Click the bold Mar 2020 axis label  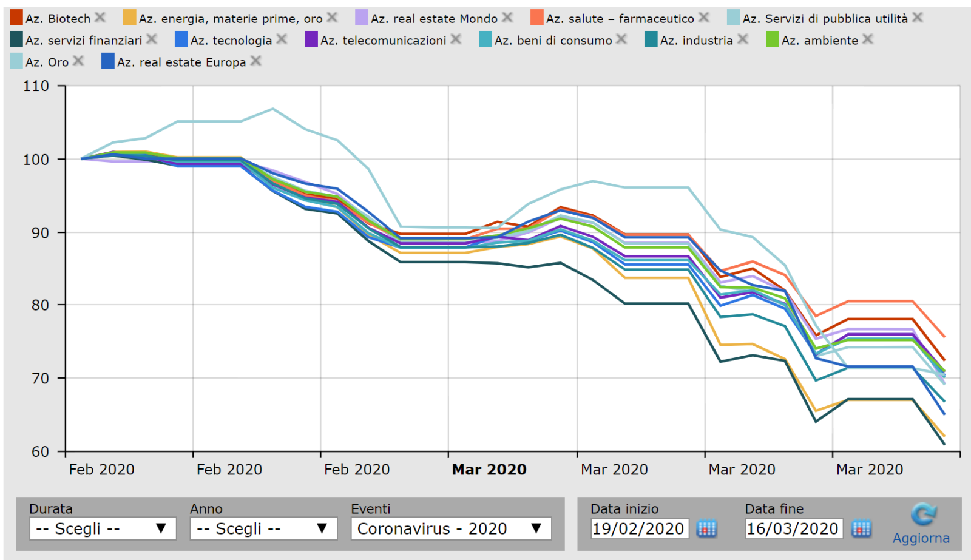click(489, 469)
